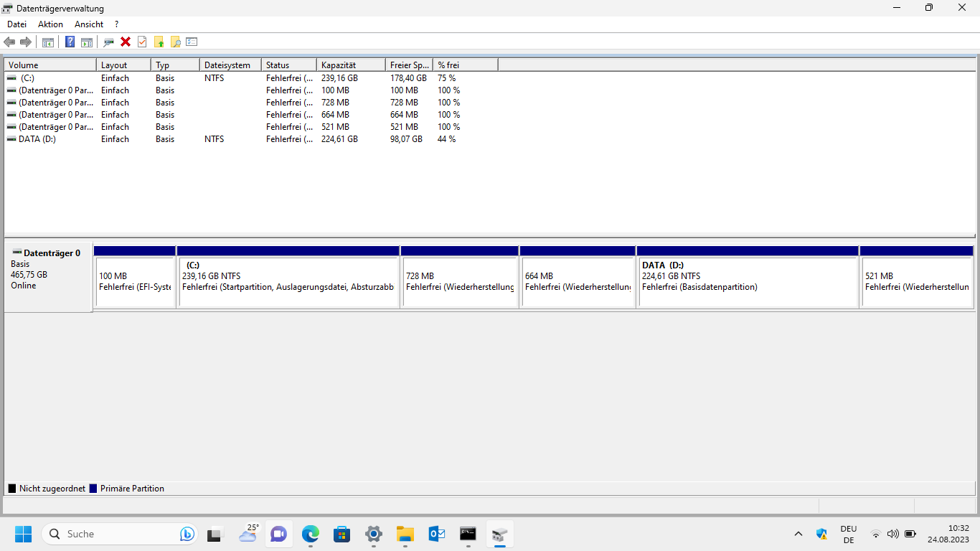Open the question mark help menu
The width and height of the screenshot is (980, 551).
pos(116,24)
